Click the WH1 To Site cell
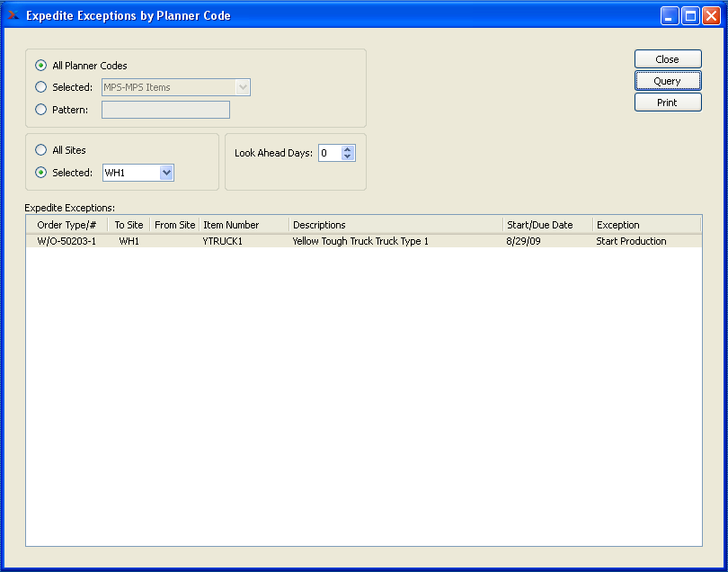 click(x=129, y=241)
